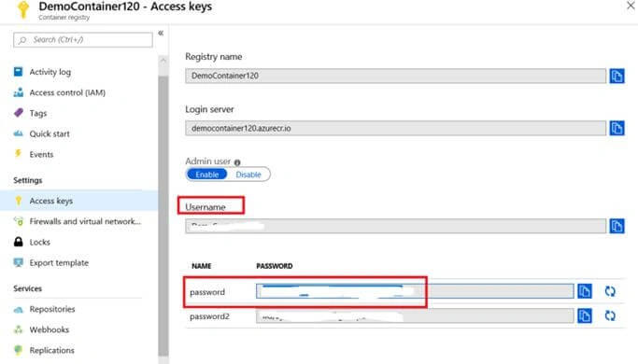Open Quick start

(x=50, y=133)
